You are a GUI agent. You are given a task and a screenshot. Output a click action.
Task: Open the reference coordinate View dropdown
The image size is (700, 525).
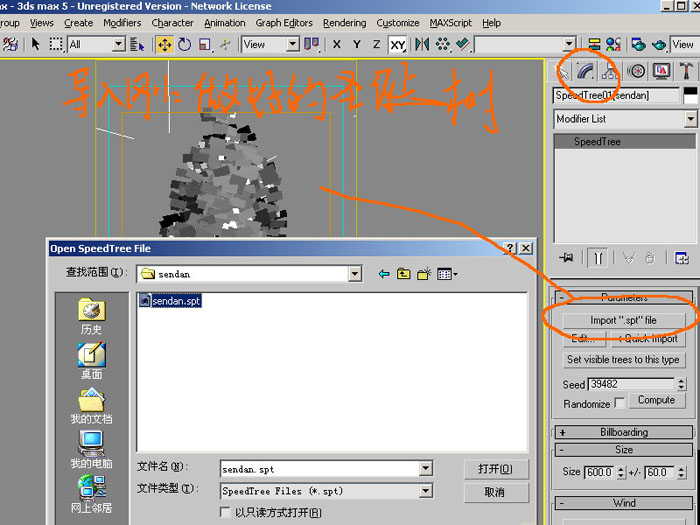click(292, 44)
